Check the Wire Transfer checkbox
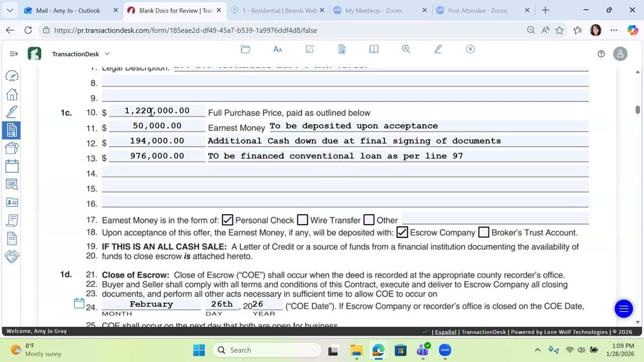This screenshot has width=644, height=362. point(302,220)
